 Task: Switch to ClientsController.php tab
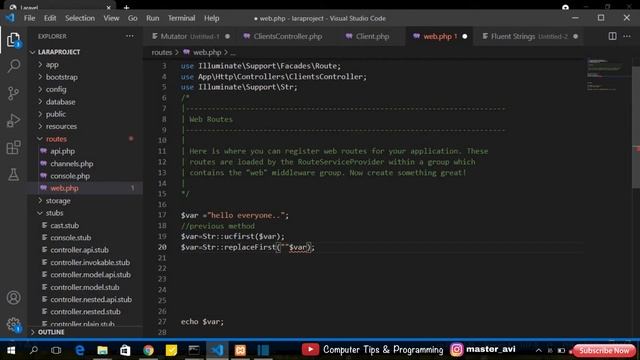coord(288,36)
